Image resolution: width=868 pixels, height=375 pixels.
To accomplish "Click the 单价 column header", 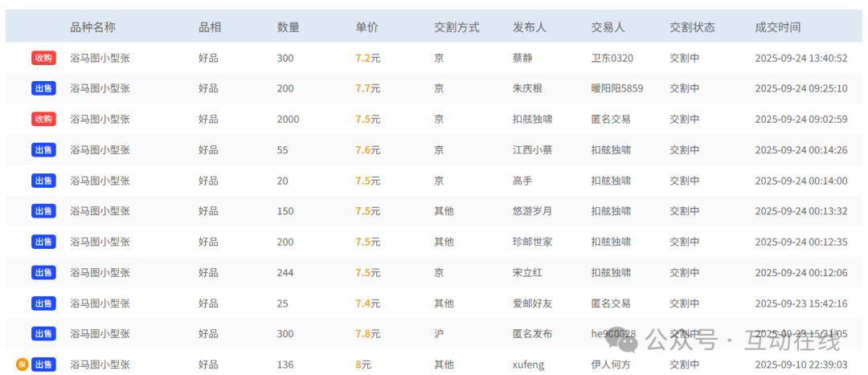I will click(366, 27).
